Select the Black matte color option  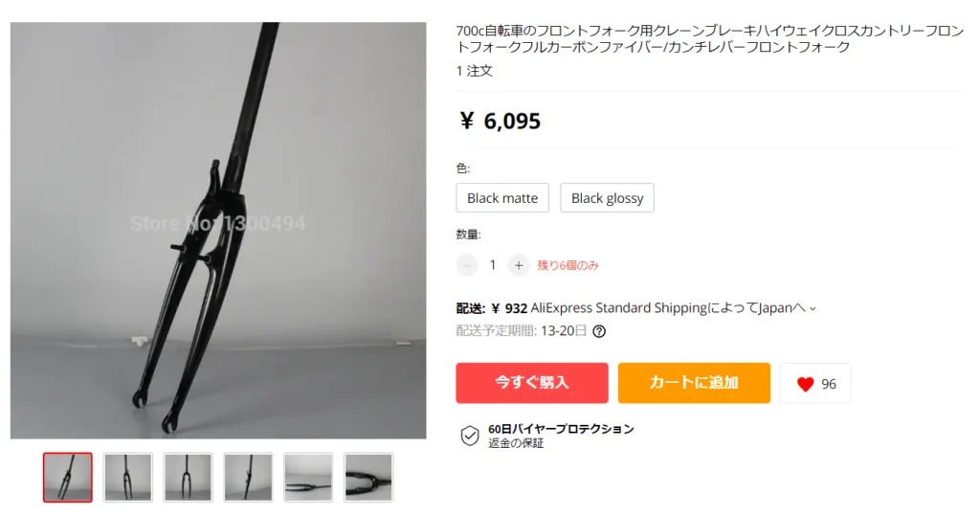502,197
